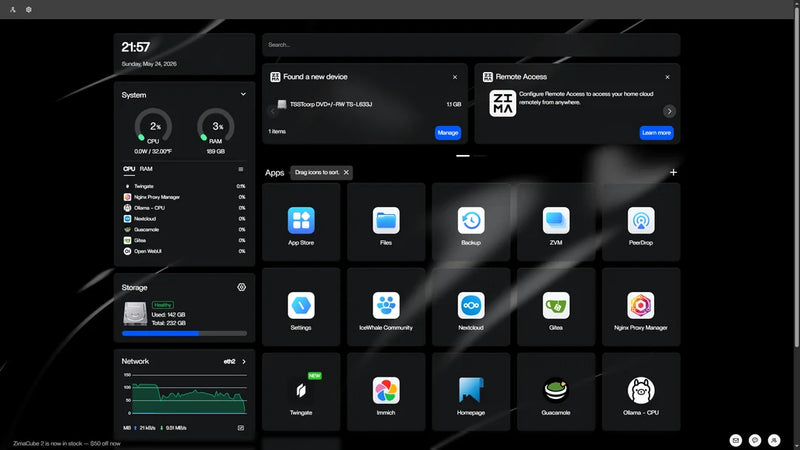Open the Ollama - CPU app

pos(641,391)
